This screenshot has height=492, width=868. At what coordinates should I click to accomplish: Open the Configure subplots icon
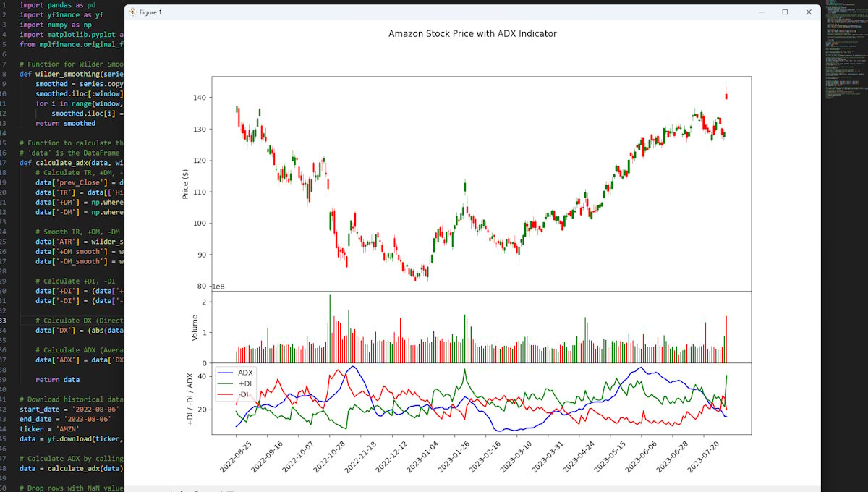[210, 491]
